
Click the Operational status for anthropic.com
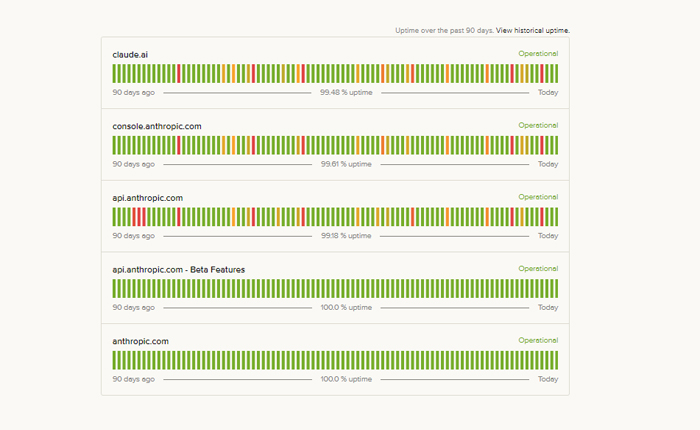click(x=538, y=341)
